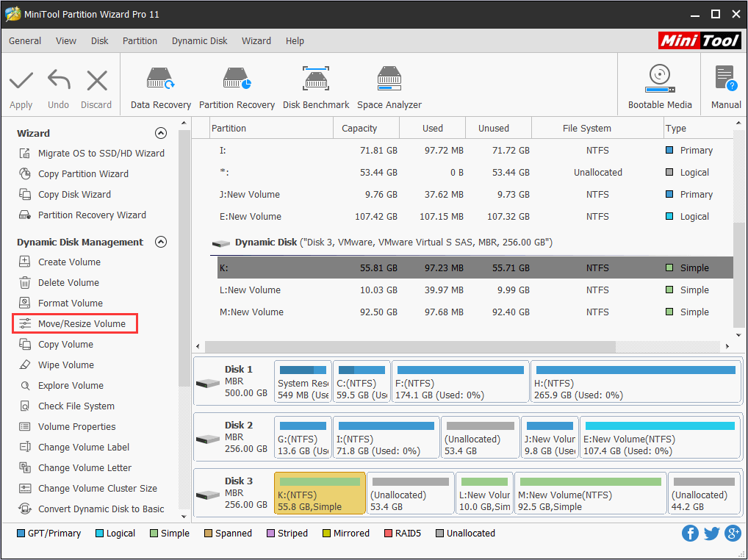The image size is (748, 560).
Task: Open the Google Plus share icon
Action: coord(733,534)
